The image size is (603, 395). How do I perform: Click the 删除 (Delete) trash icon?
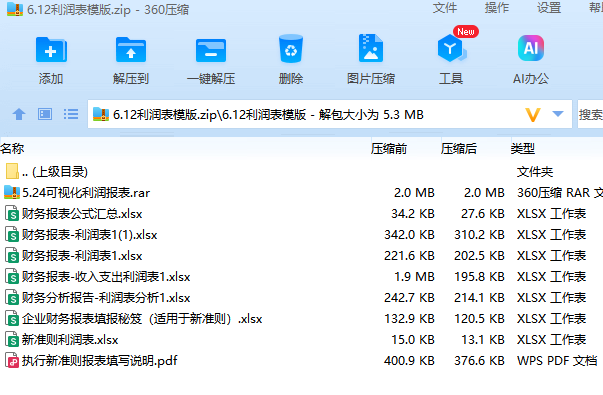pyautogui.click(x=291, y=49)
